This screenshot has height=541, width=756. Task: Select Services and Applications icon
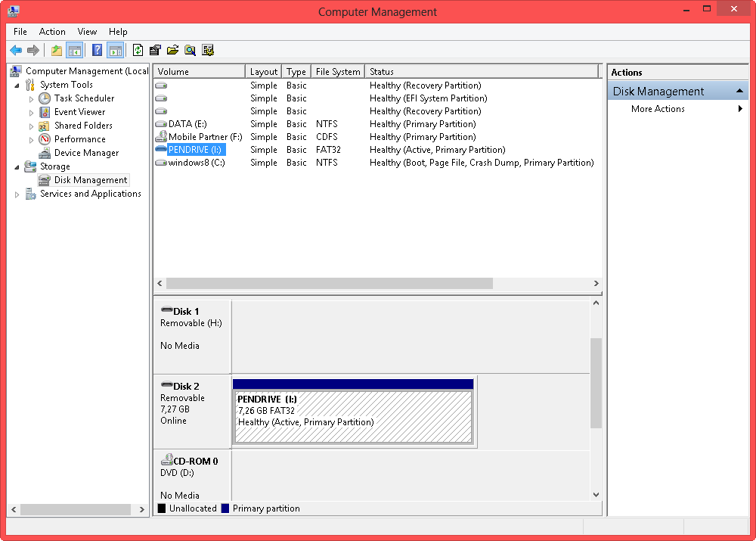(x=30, y=194)
